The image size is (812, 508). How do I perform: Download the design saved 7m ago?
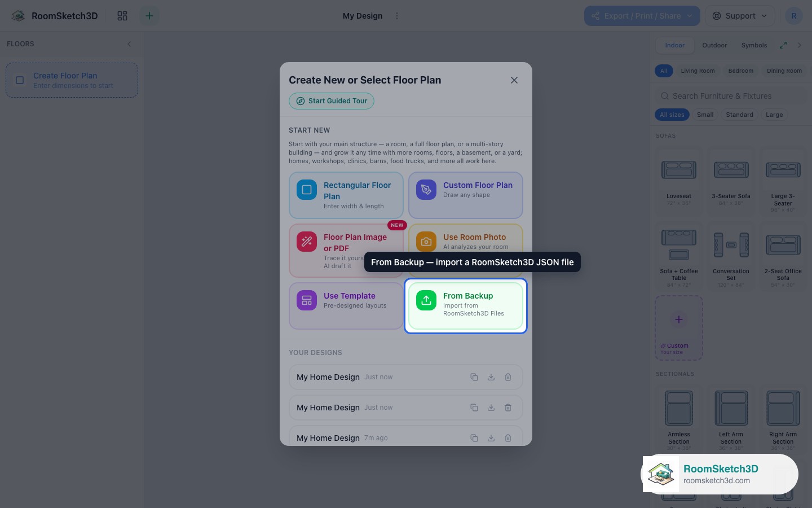[491, 438]
